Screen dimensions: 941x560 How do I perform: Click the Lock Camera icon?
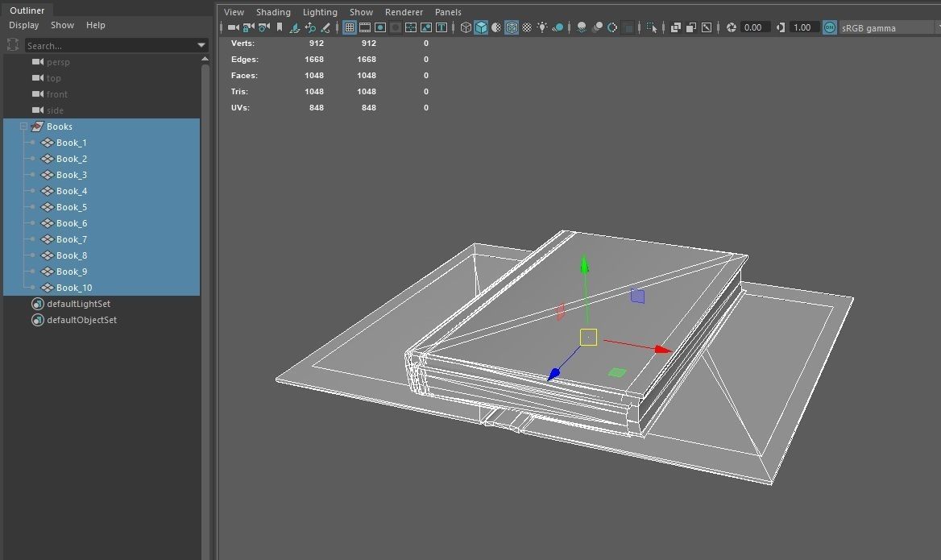click(248, 27)
